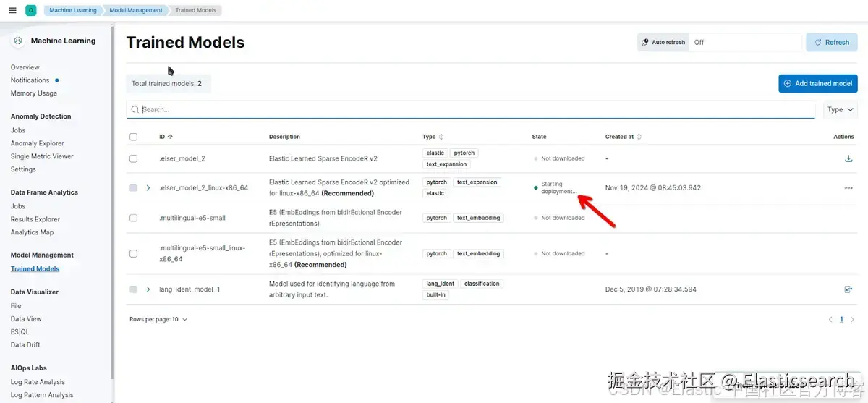Image resolution: width=868 pixels, height=403 pixels.
Task: Open Jobs under Anomaly Detection
Action: click(18, 130)
